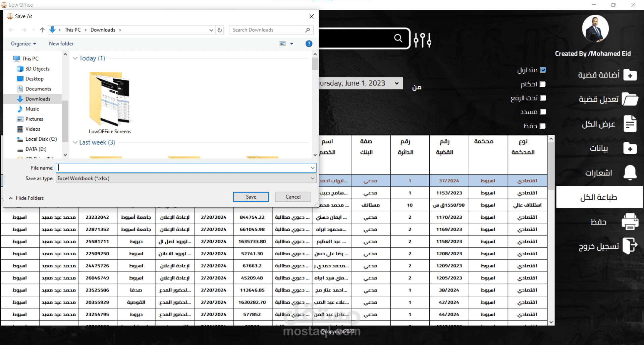Open the اشعارات notifications bell icon
This screenshot has width=644, height=345.
630,172
